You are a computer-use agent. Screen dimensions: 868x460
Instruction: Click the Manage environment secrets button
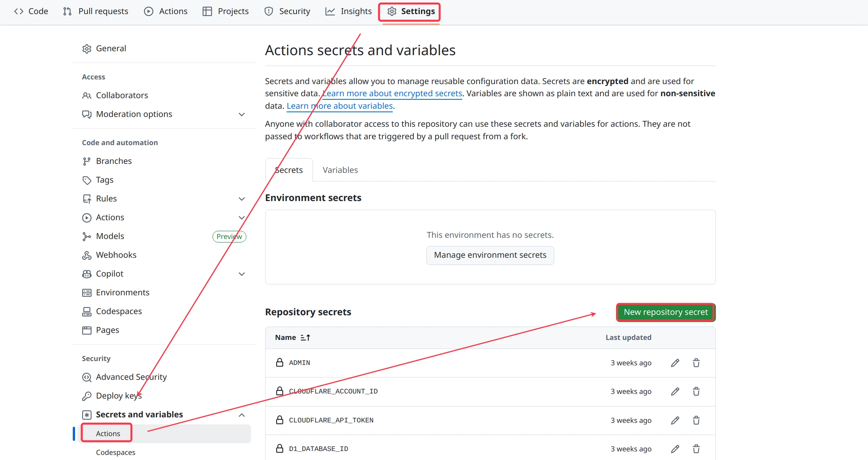(x=490, y=255)
